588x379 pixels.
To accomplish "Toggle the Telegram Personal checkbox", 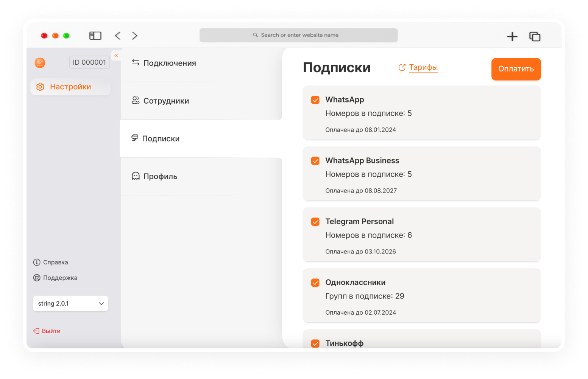I will (315, 222).
